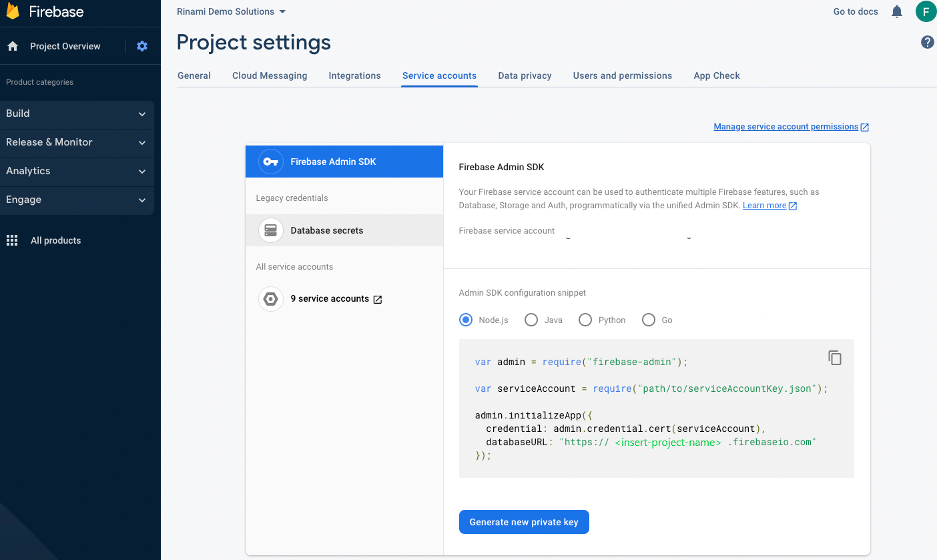937x560 pixels.
Task: Open the Users and permissions tab
Action: [622, 75]
